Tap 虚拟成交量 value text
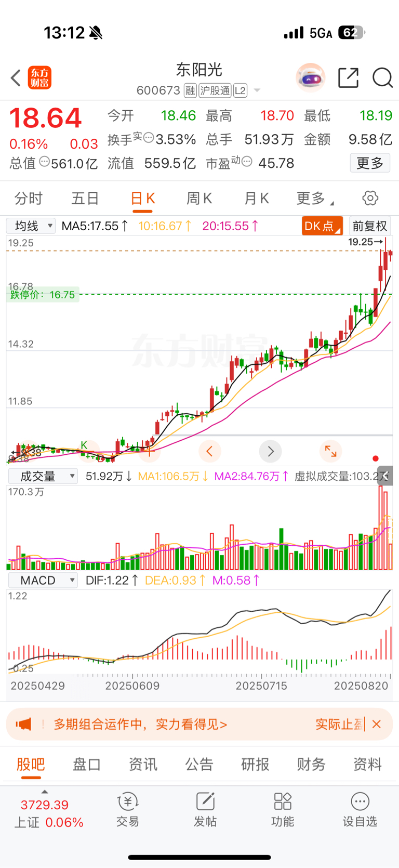 [x=341, y=476]
